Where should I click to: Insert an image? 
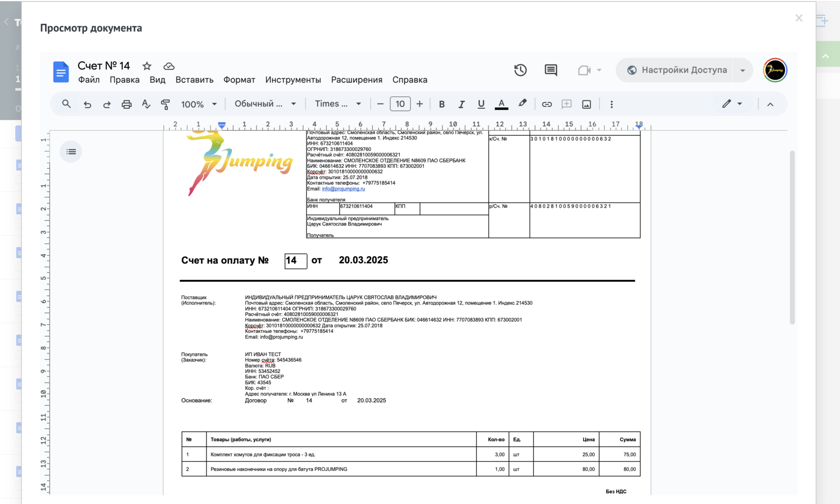coord(586,104)
